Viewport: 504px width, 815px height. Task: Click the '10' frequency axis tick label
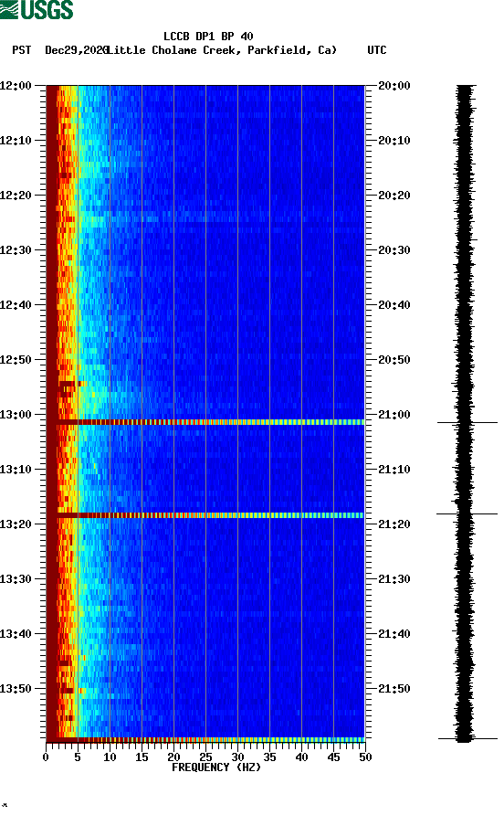[x=110, y=757]
